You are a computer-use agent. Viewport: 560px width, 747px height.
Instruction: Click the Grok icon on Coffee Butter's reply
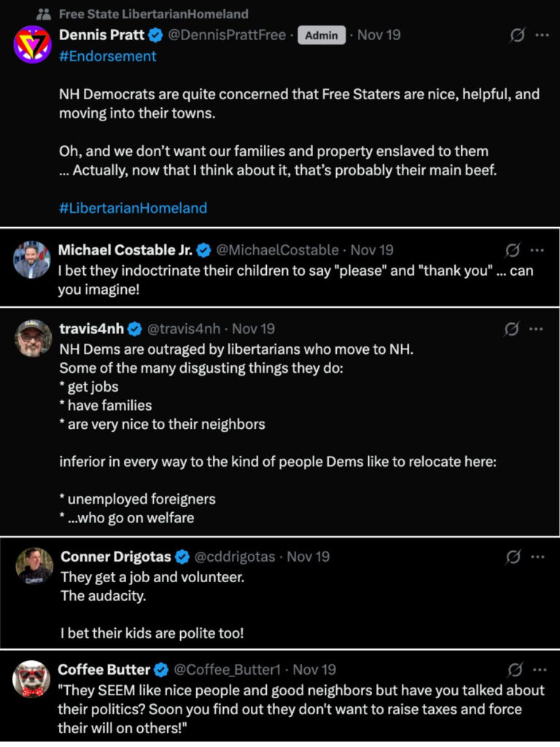(x=515, y=670)
